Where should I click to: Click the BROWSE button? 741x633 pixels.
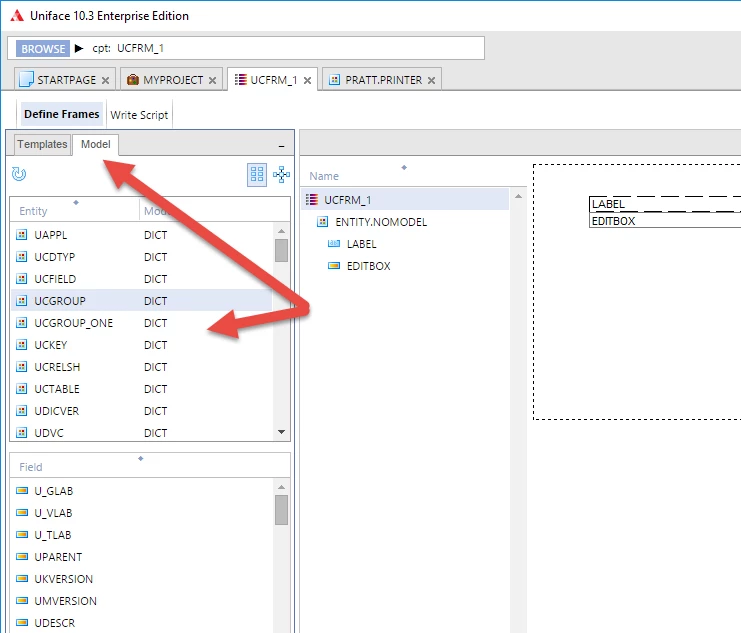43,49
